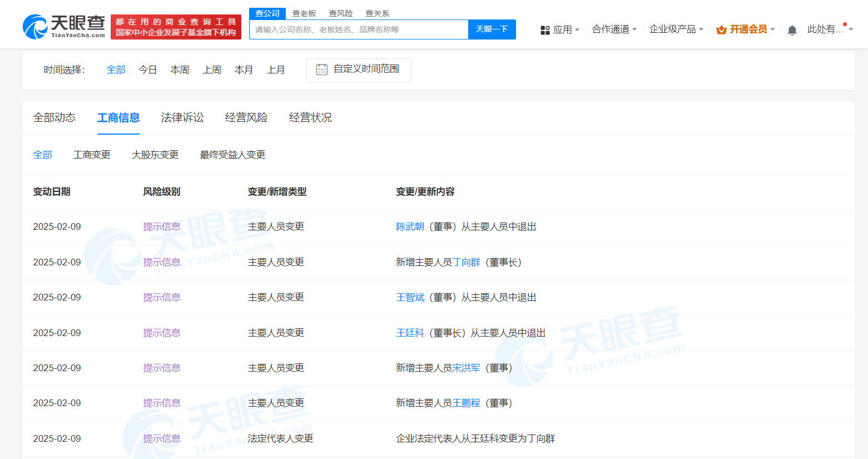
Task: Filter by 最终受益人变更 category
Action: 232,155
